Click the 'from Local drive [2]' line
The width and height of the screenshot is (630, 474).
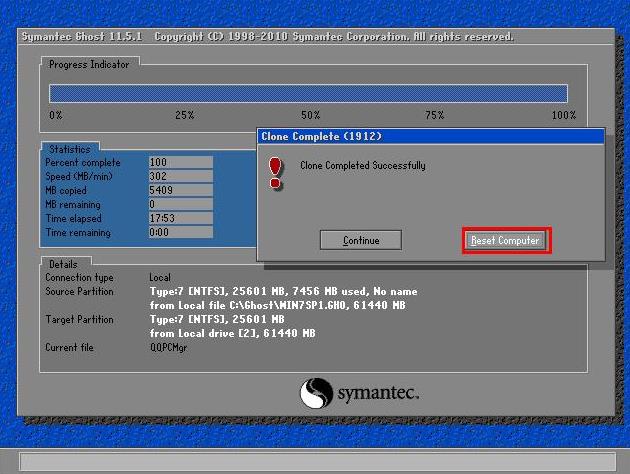click(233, 333)
